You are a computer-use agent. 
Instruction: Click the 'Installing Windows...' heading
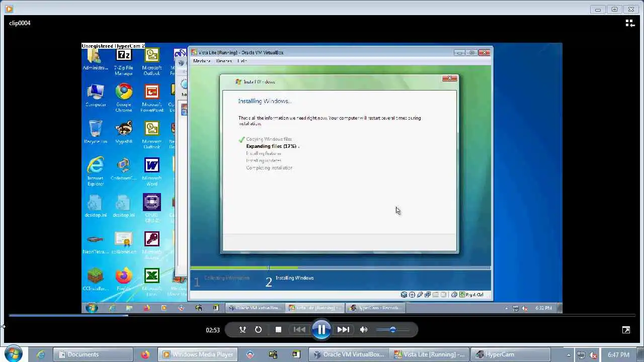click(265, 101)
